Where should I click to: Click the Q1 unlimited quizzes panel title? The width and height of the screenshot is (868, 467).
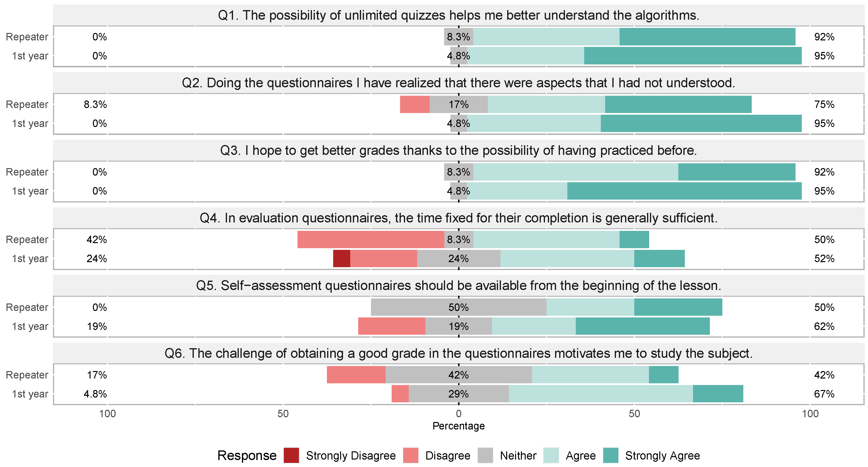coord(458,15)
